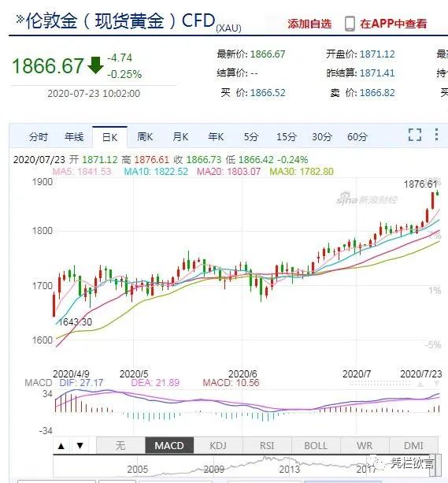Image resolution: width=448 pixels, height=483 pixels.
Task: Select WR indicator tab
Action: (x=365, y=445)
